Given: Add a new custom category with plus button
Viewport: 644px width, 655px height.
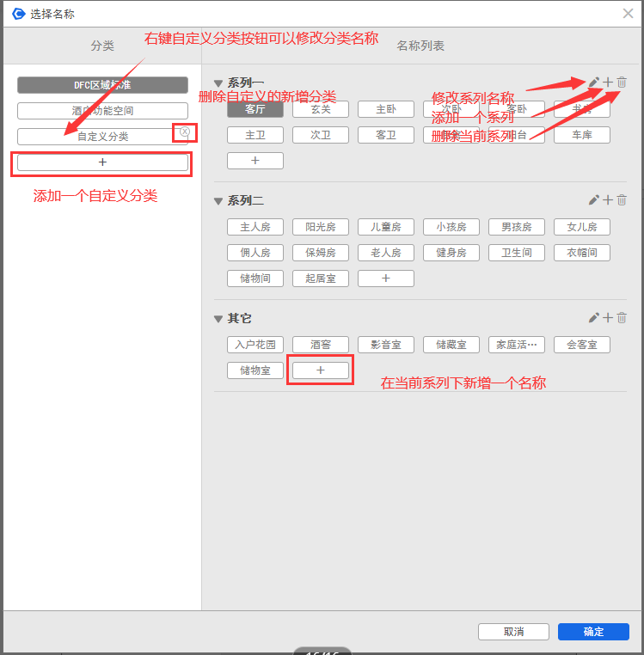Looking at the screenshot, I should [102, 162].
